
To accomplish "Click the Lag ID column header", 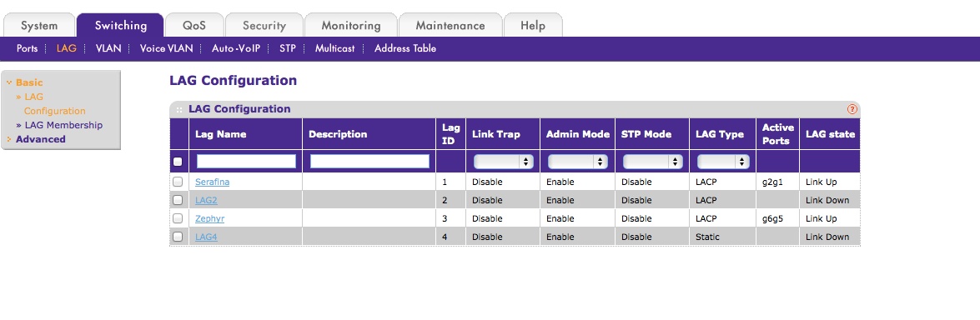I will [x=450, y=134].
